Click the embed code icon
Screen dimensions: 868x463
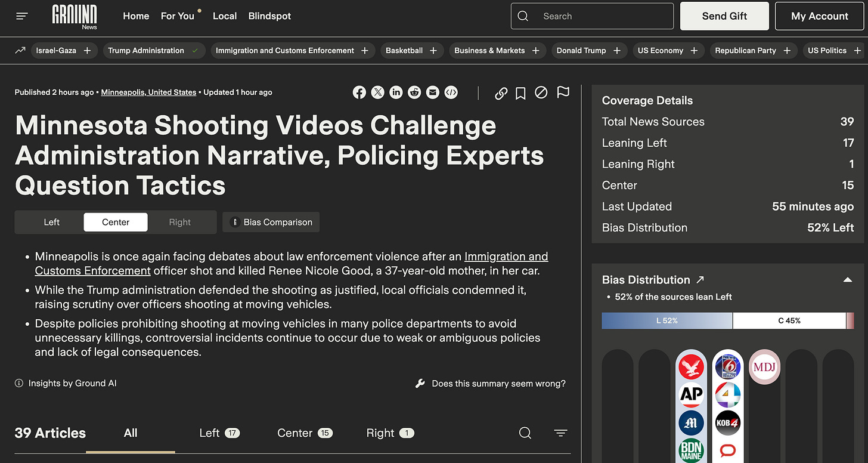coord(451,92)
